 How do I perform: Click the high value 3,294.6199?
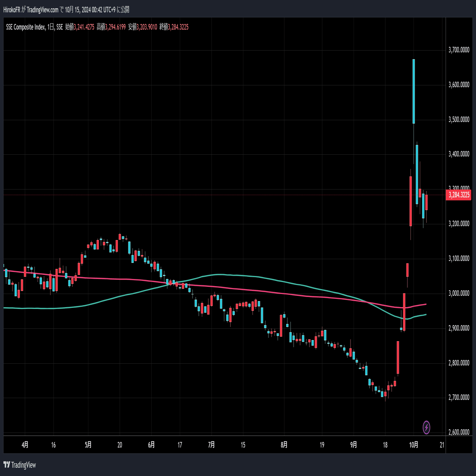click(115, 27)
